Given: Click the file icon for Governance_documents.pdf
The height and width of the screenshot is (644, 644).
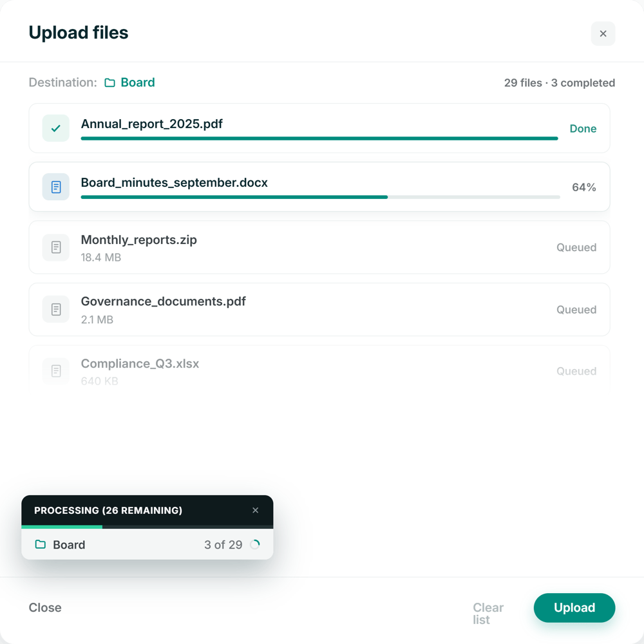Looking at the screenshot, I should point(56,309).
